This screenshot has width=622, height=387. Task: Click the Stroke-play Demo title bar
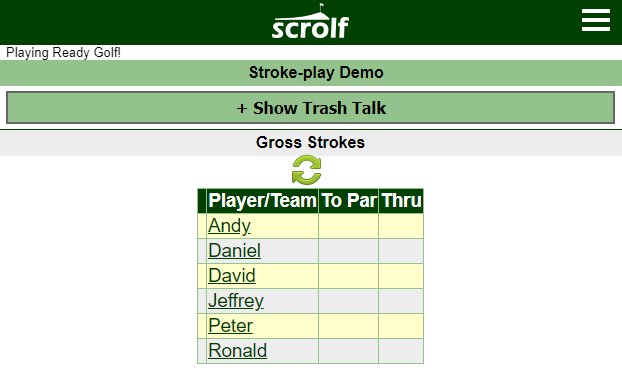[311, 73]
